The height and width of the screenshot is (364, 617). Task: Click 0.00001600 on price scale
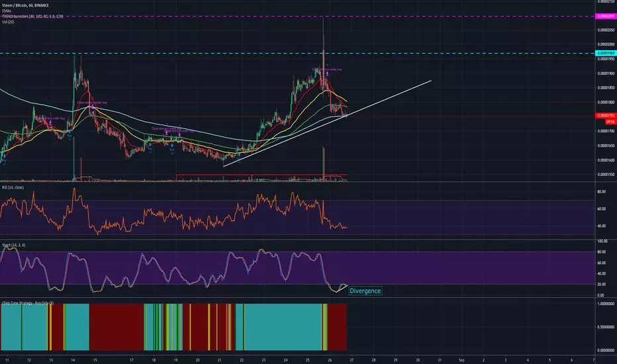pos(606,160)
